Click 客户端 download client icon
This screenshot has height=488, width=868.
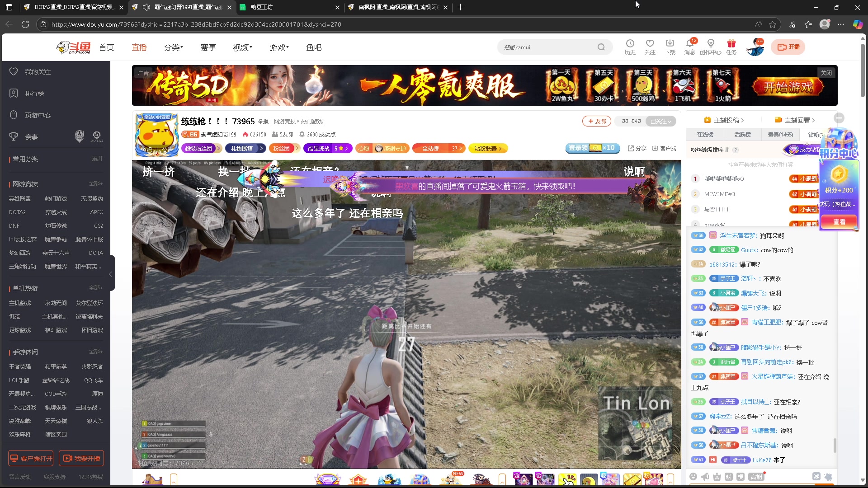click(x=664, y=148)
